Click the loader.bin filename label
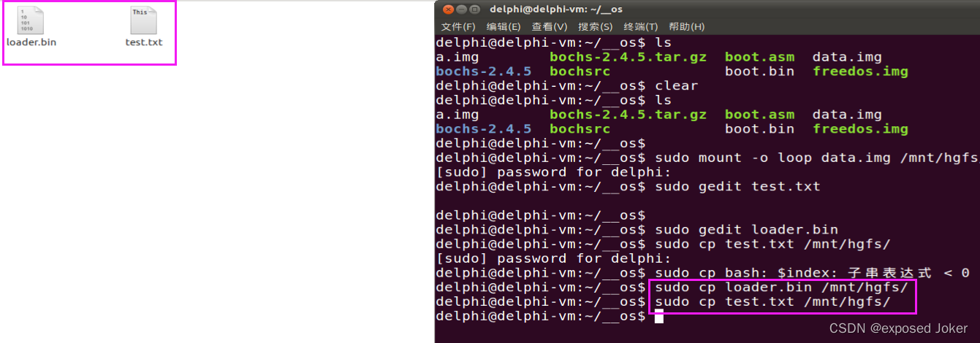980x343 pixels. 31,42
